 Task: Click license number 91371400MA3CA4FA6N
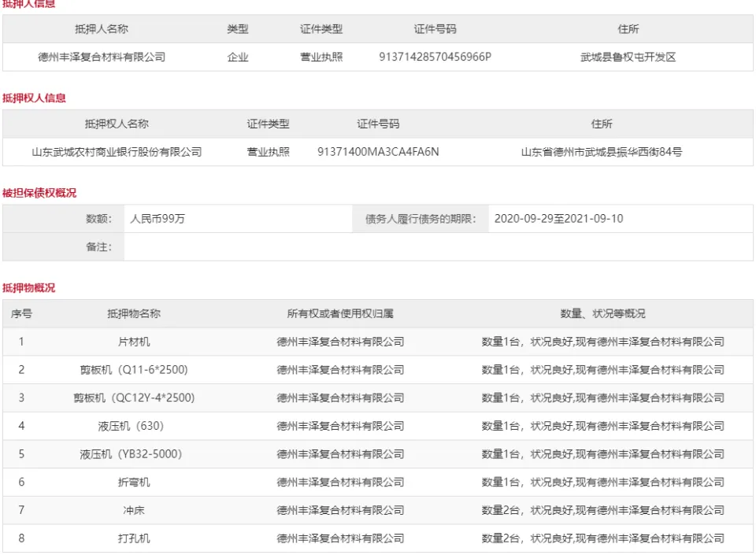[378, 152]
